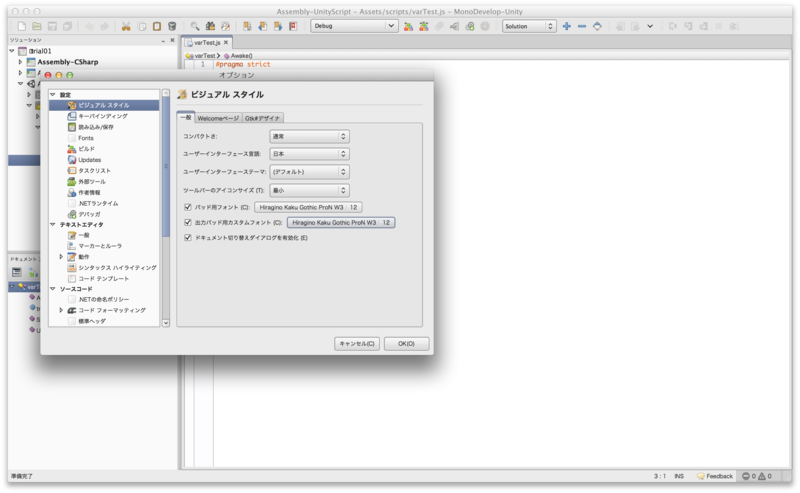Click the Feedback link in status bar
Viewport: 800px width, 493px height.
click(715, 476)
